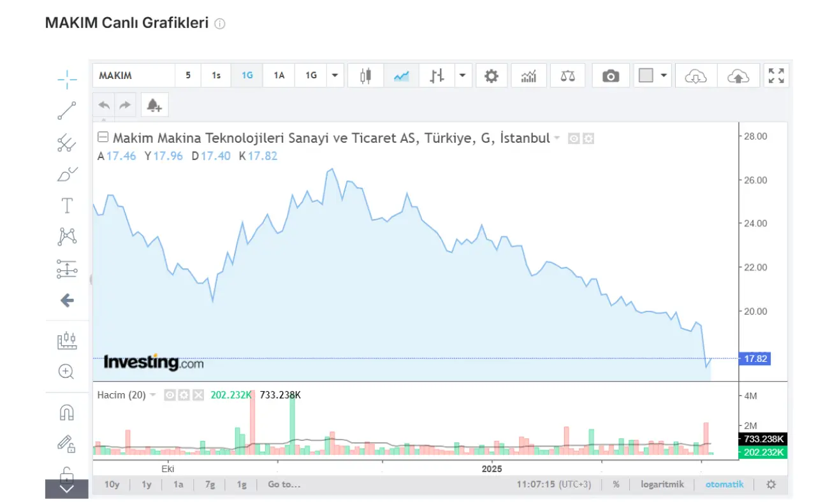
Task: Open chart properties gear in toolbar
Action: click(x=491, y=76)
